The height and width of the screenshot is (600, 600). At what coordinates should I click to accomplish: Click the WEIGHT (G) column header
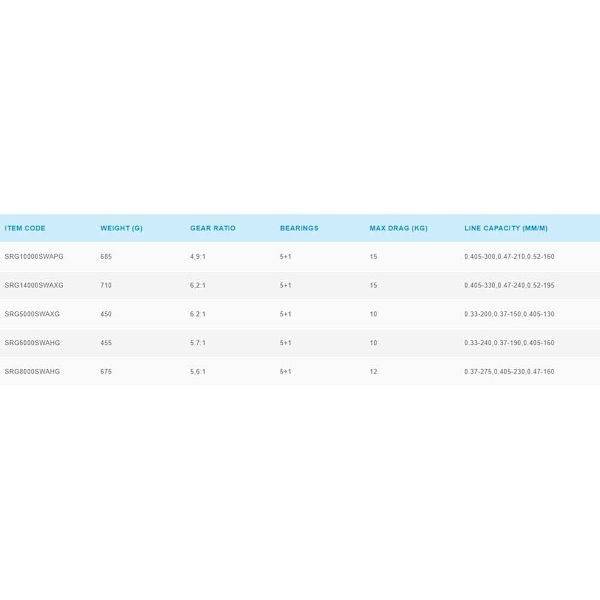coord(121,228)
